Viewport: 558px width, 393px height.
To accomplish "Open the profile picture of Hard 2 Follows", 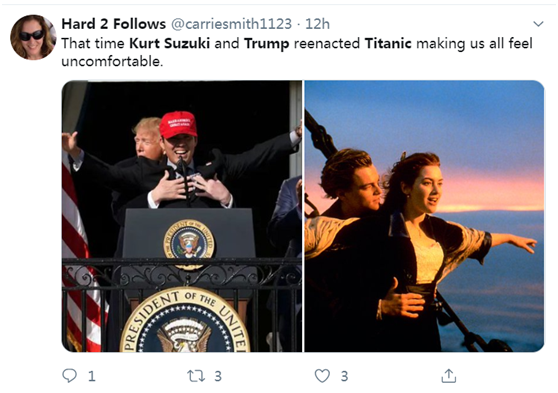I will tap(33, 37).
